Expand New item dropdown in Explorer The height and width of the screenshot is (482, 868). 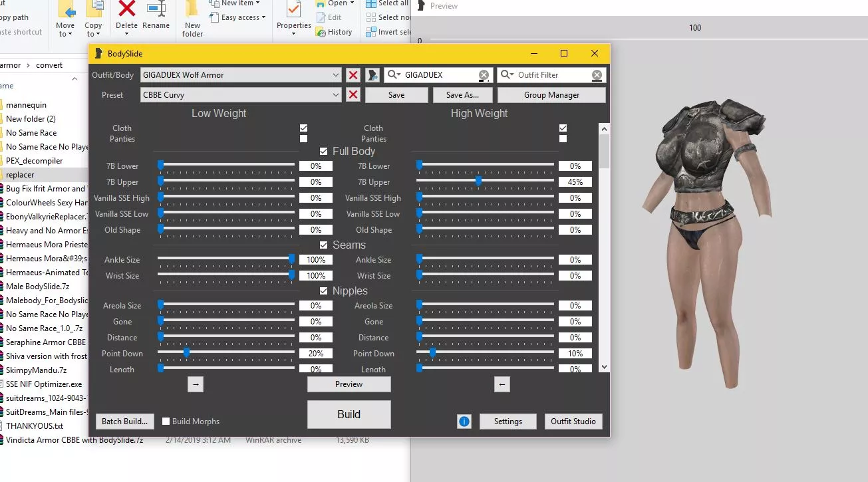[x=257, y=3]
